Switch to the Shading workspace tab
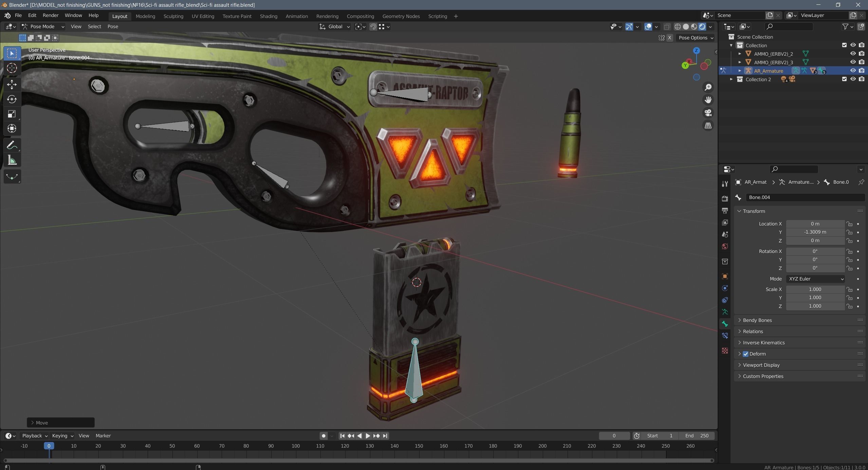 (x=268, y=16)
